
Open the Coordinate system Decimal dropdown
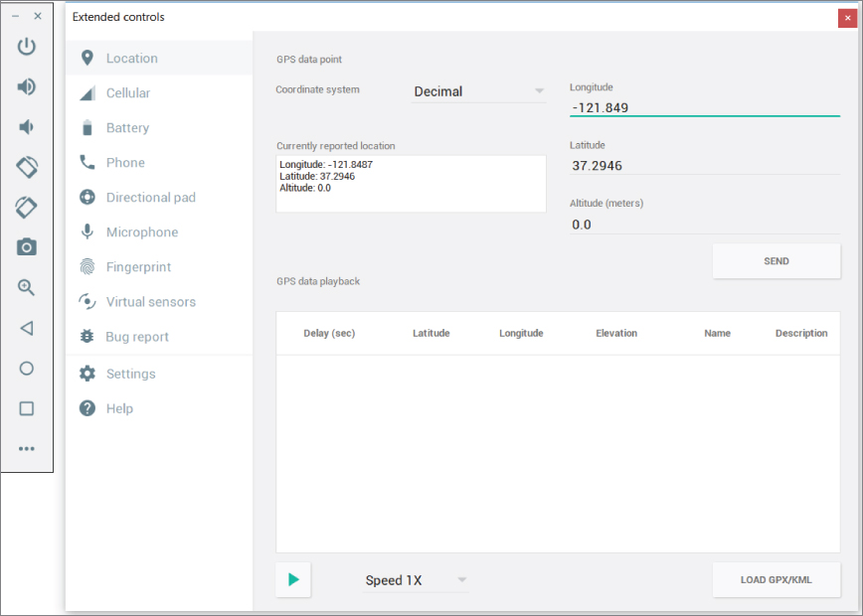click(x=478, y=91)
